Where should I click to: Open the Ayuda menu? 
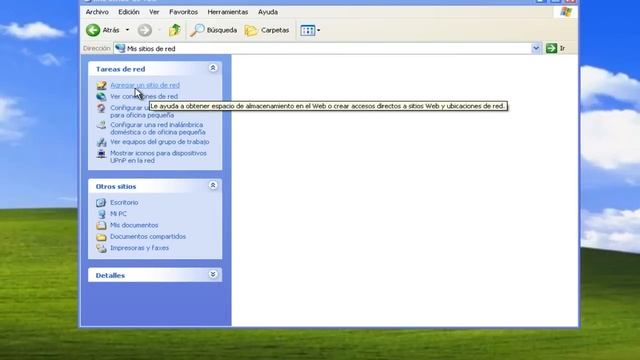(268, 12)
